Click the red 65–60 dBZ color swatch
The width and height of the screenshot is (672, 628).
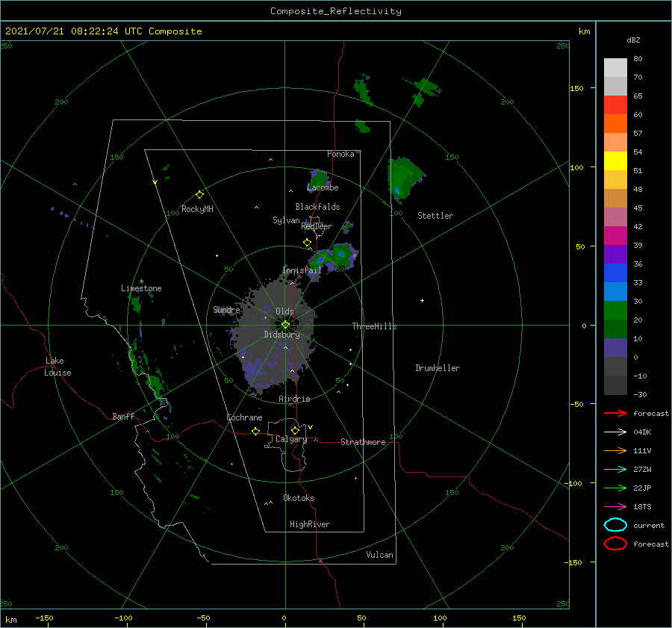tap(615, 105)
